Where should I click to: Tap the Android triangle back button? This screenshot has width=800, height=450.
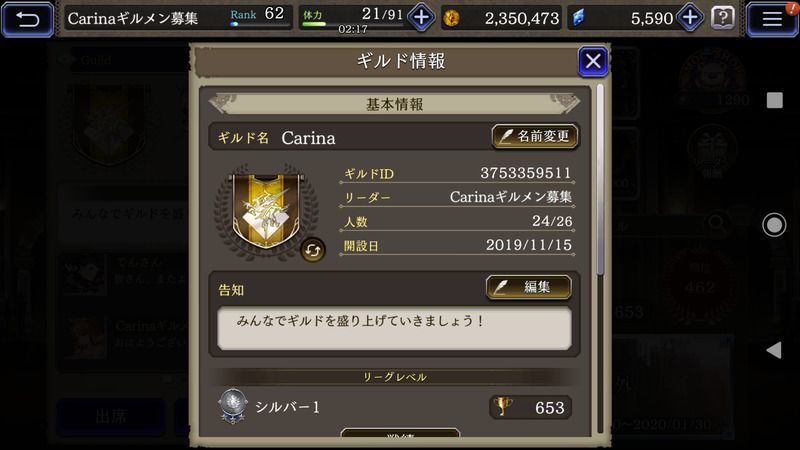774,350
